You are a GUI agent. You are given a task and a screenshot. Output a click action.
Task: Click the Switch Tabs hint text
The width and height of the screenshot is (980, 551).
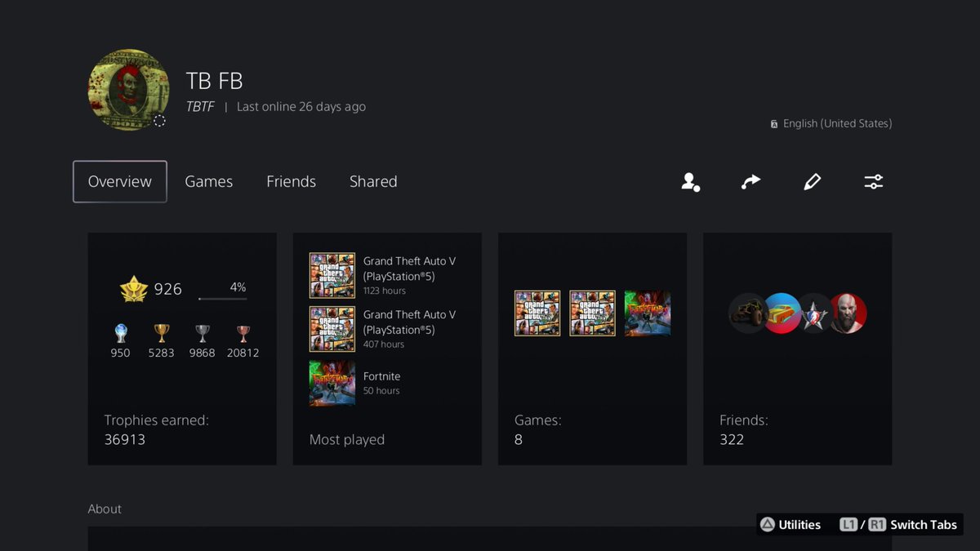point(924,525)
